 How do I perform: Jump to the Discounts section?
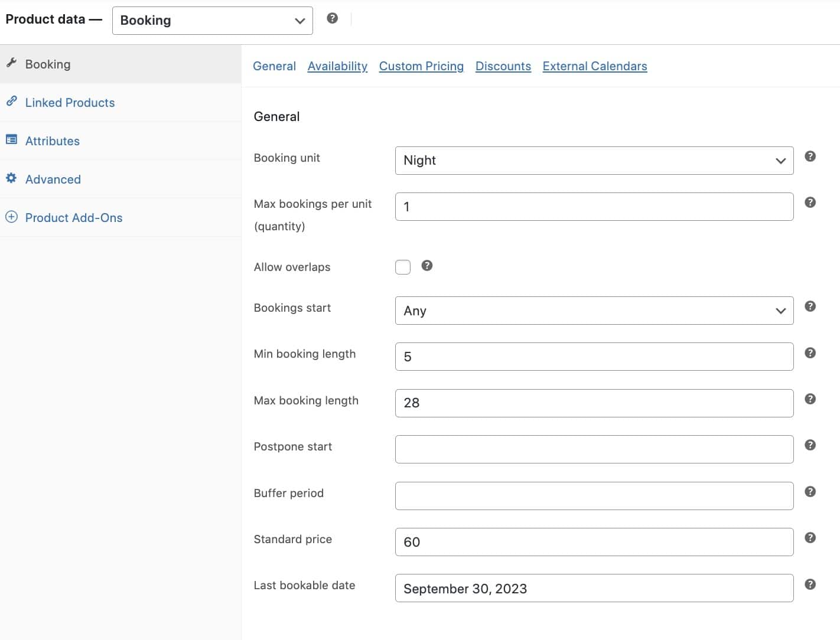[x=503, y=66]
